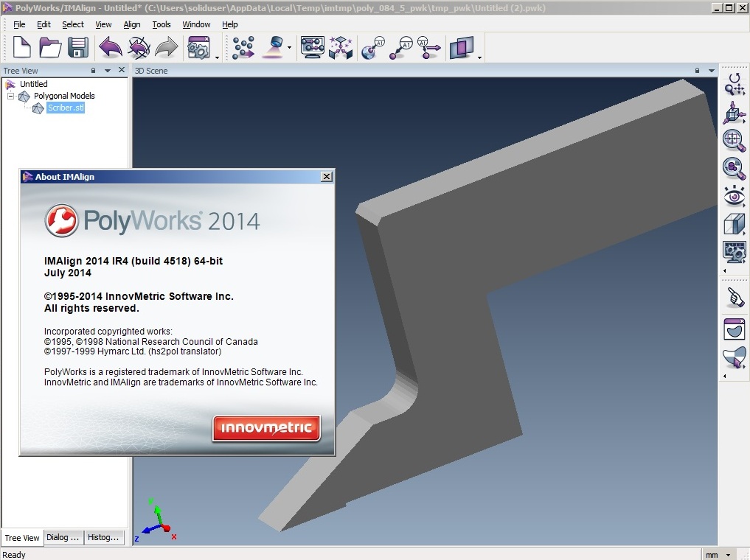The image size is (750, 560).
Task: Click the A1 point with right arrow icon
Action: pos(429,47)
